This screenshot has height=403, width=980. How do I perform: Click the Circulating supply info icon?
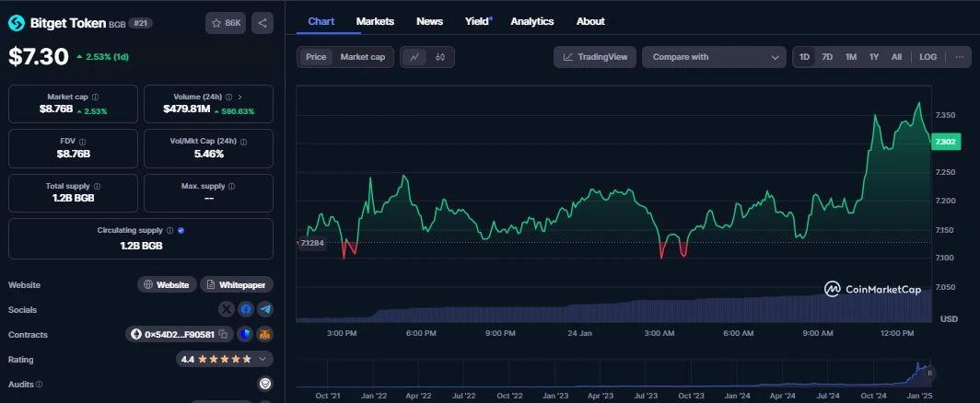[x=170, y=231]
